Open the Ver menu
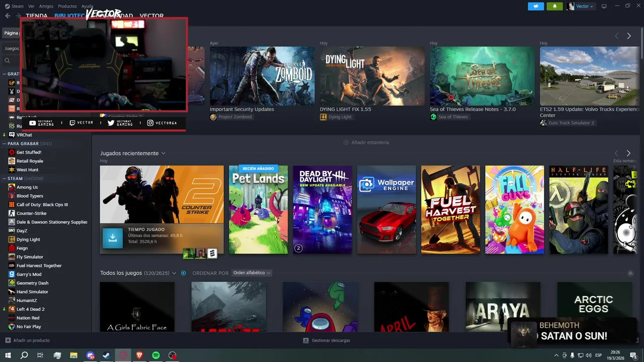Image resolution: width=644 pixels, height=362 pixels. 31,6
